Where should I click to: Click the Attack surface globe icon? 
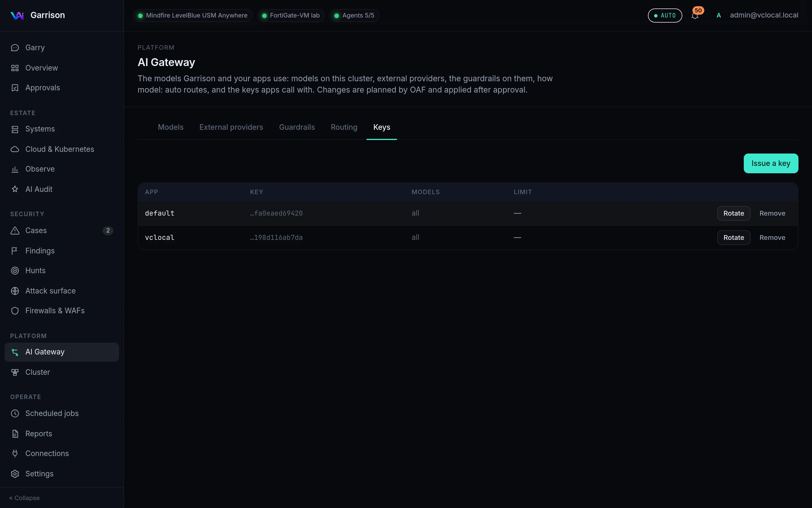click(15, 291)
